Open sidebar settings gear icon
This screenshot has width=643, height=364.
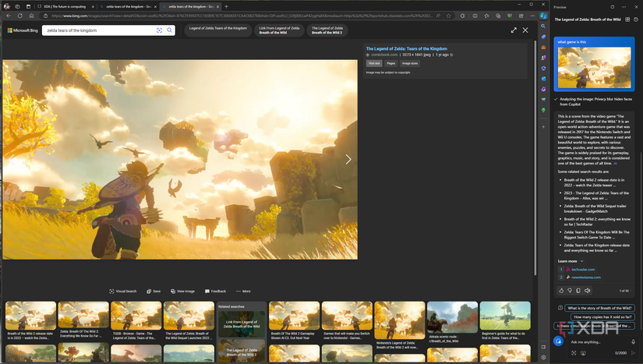(543, 357)
